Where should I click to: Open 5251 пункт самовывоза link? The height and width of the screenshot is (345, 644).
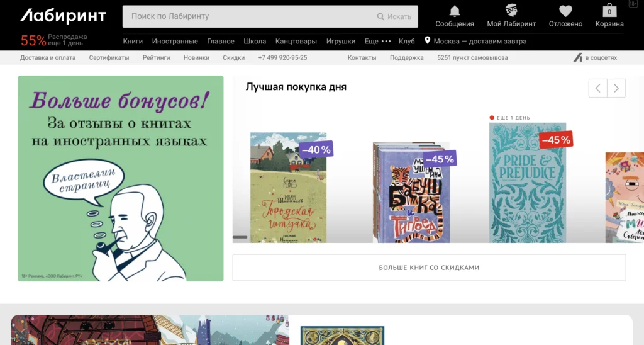(x=472, y=57)
